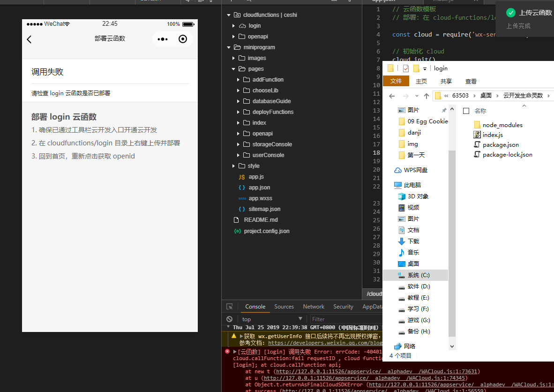The image size is (554, 392).
Task: Expand the login cloud function folder
Action: tap(234, 26)
